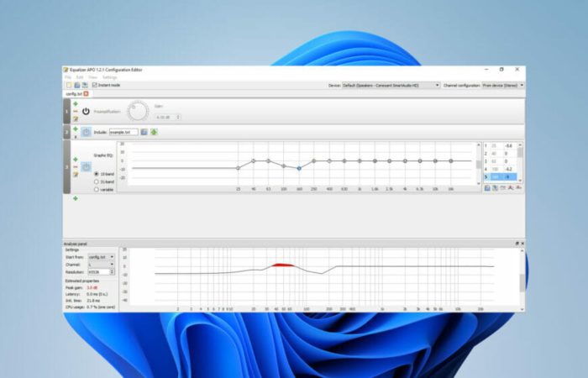
Task: Remove the Graphic EQ filter
Action: (76, 167)
